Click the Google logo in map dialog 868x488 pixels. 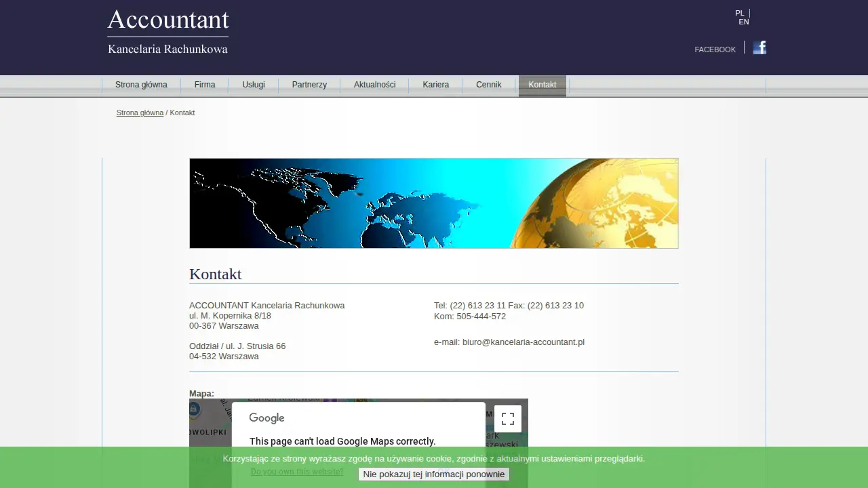[267, 418]
